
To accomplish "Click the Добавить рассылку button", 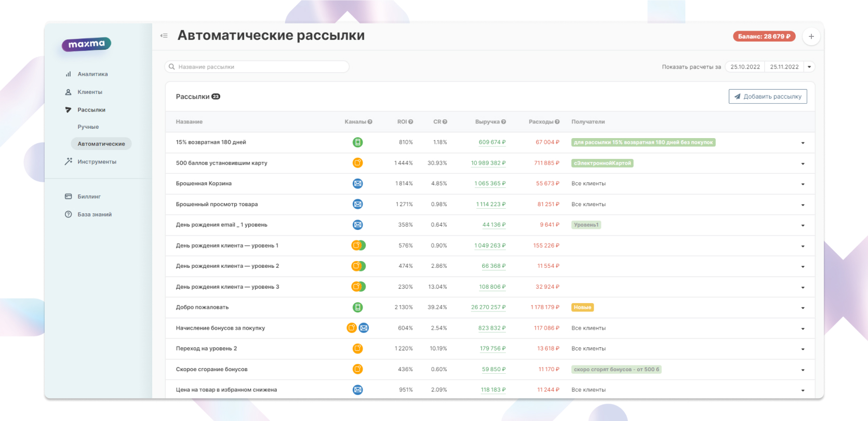I will click(767, 97).
